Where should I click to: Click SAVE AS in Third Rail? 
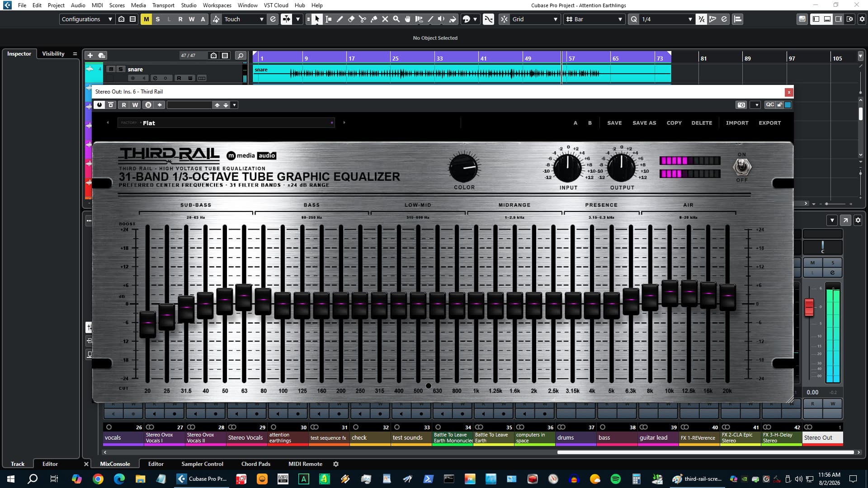click(644, 123)
